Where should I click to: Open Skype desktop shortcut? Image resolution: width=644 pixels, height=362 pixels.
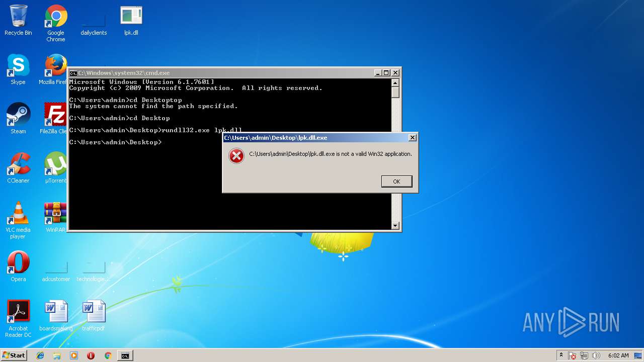(18, 69)
